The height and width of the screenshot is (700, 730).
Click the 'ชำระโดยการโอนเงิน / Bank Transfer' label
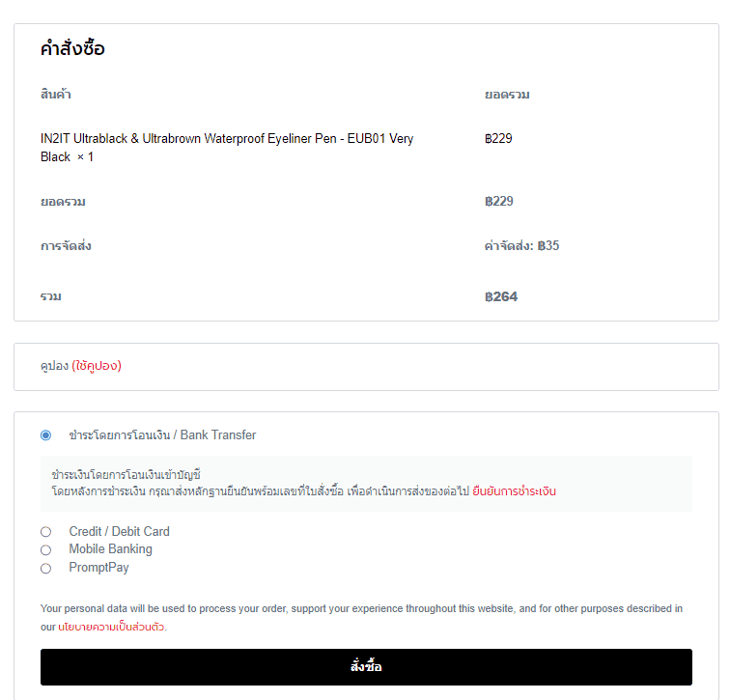tap(162, 435)
